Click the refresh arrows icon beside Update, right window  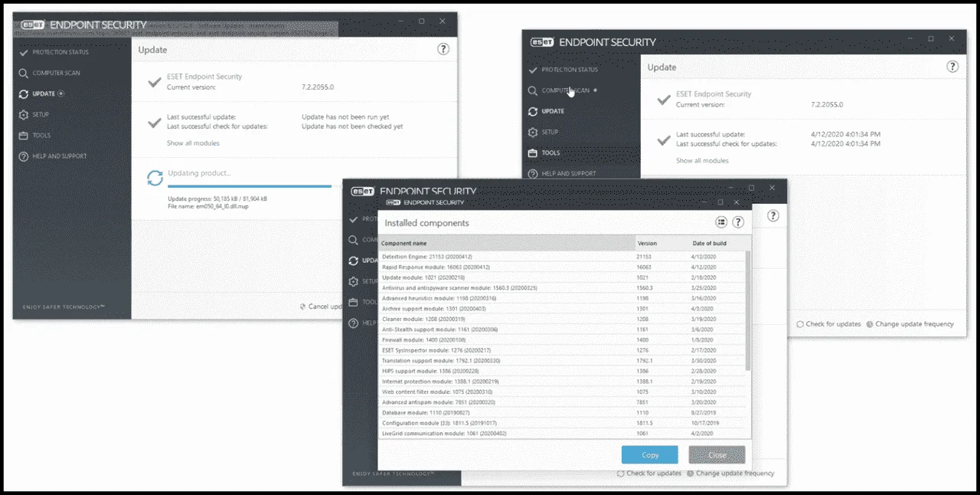533,111
